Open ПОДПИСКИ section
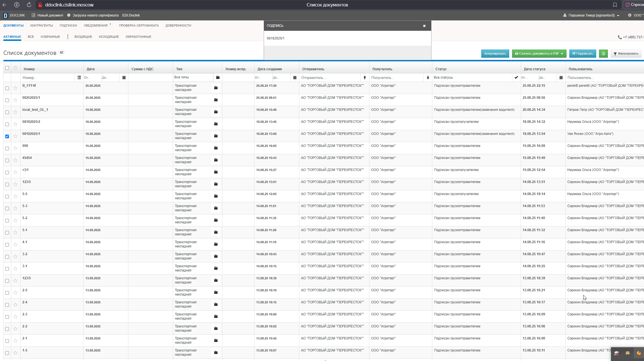This screenshot has height=361, width=644. (x=68, y=25)
